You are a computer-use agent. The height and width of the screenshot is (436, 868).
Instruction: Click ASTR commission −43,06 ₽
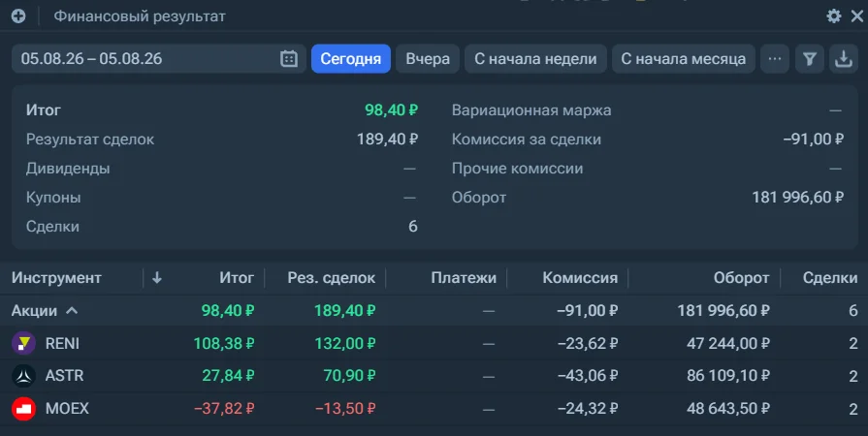(x=588, y=376)
